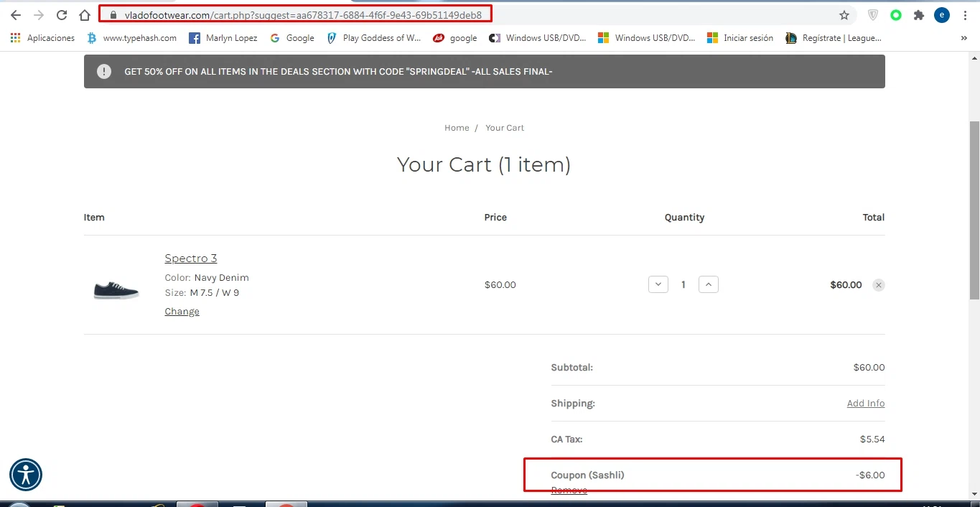Viewport: 980px width, 507px height.
Task: Open the accessibility widget icon
Action: [26, 475]
